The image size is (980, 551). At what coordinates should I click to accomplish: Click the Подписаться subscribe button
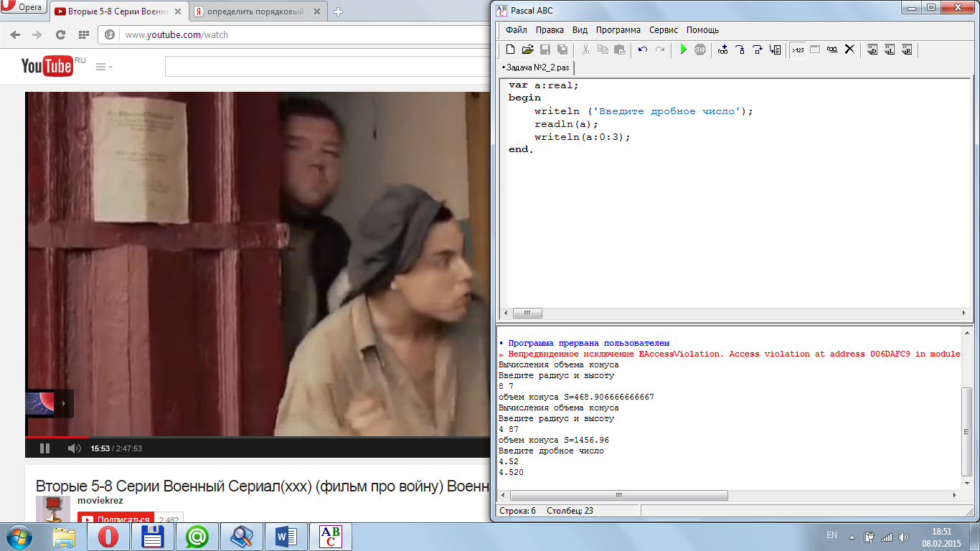point(116,519)
